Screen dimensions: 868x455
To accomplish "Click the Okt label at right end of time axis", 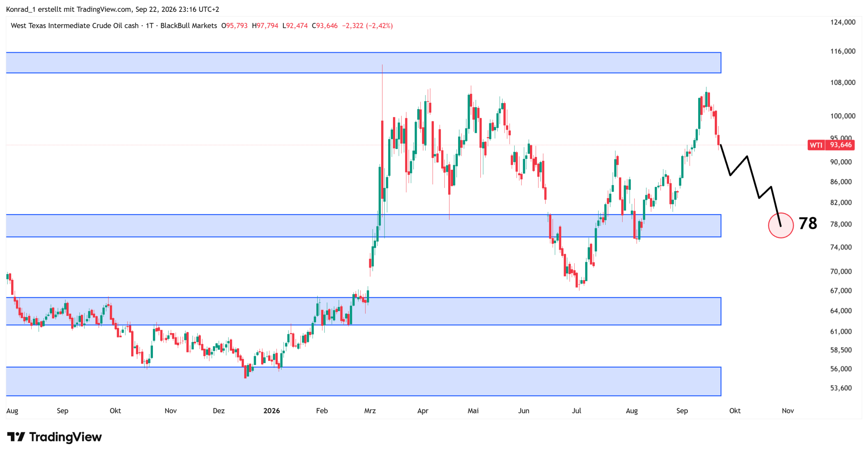I will [735, 411].
